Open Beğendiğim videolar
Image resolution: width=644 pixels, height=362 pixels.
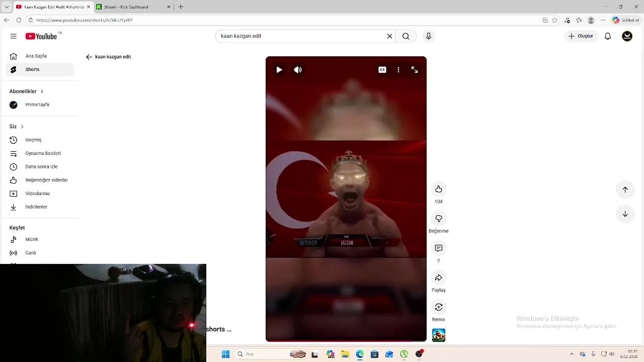coord(39,180)
